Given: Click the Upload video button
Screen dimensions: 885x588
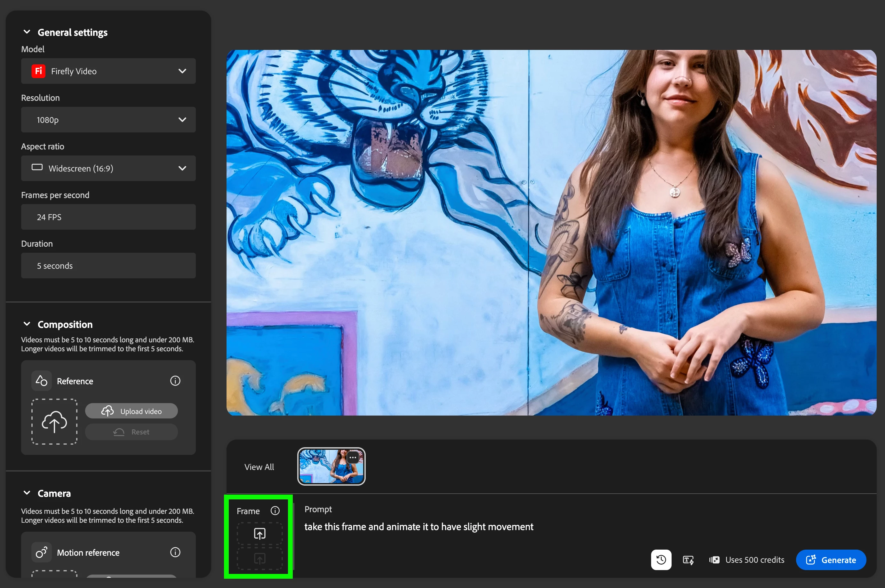Looking at the screenshot, I should click(131, 411).
